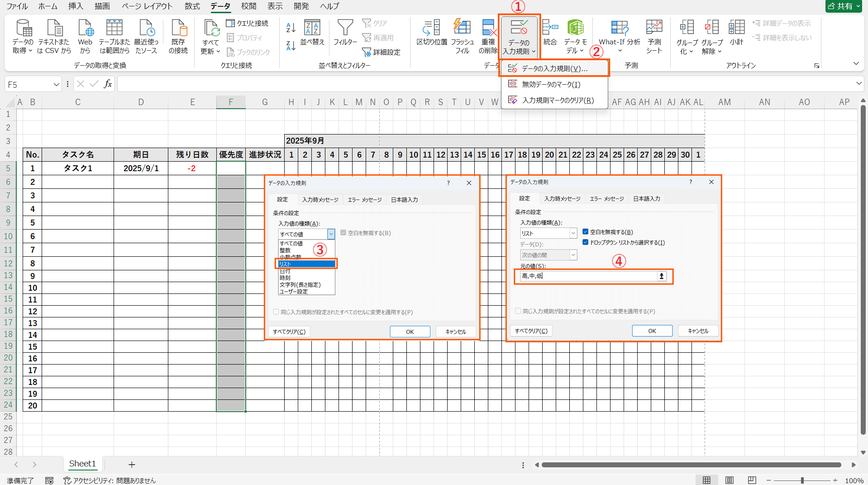The image size is (868, 485).
Task: Toggle the ignore blank (空白を無視する) checkbox in the right dialog
Action: click(586, 232)
